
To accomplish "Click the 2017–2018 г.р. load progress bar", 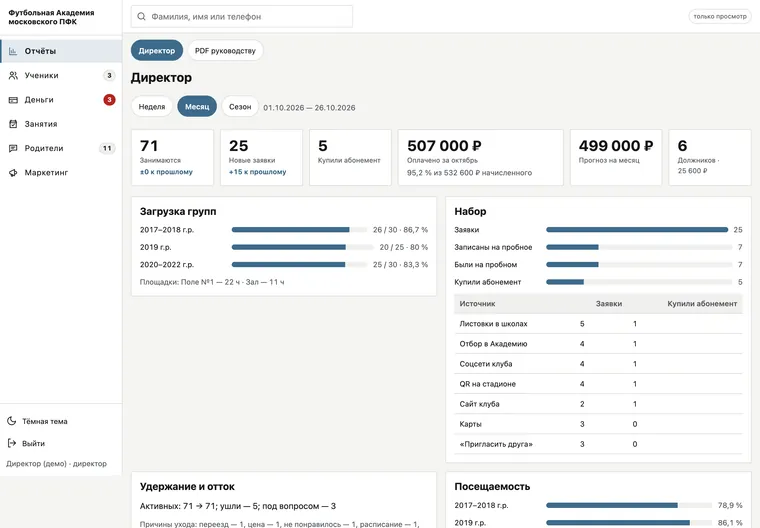I will [x=300, y=230].
